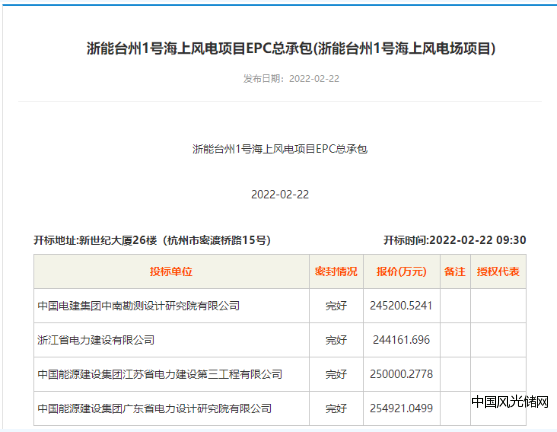The image size is (557, 432).
Task: Click the 备注 column header
Action: (x=455, y=271)
